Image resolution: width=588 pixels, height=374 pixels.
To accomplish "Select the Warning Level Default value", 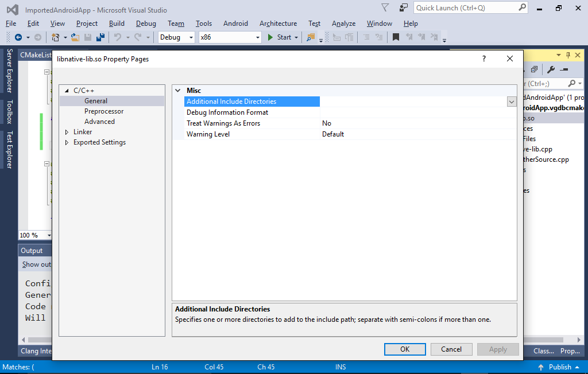I will [418, 134].
